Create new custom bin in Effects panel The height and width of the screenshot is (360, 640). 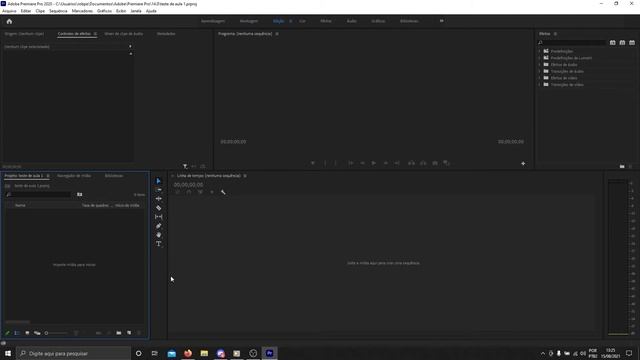coord(622,167)
